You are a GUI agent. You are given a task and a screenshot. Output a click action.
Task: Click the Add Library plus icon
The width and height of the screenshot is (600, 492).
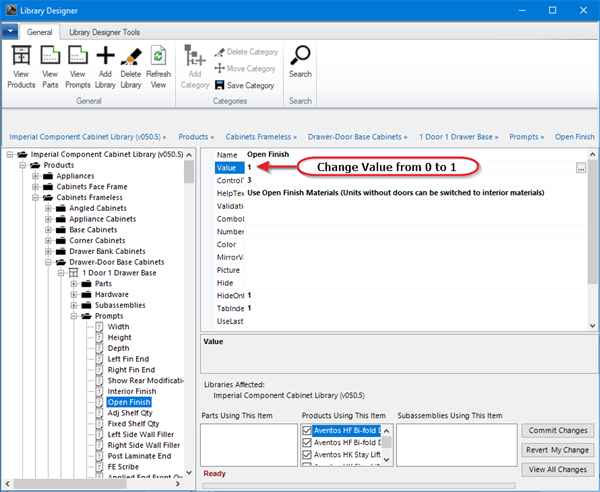point(105,57)
